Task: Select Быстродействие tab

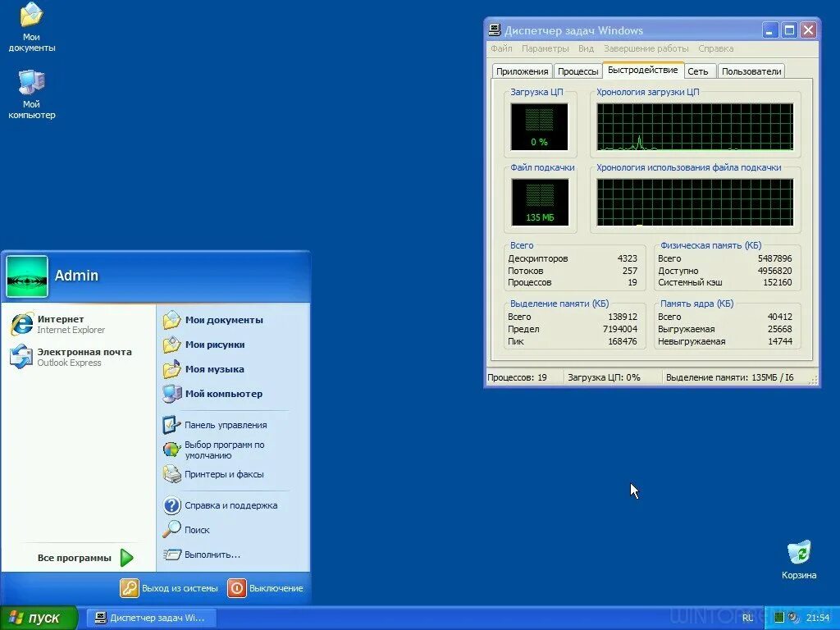Action: [643, 71]
